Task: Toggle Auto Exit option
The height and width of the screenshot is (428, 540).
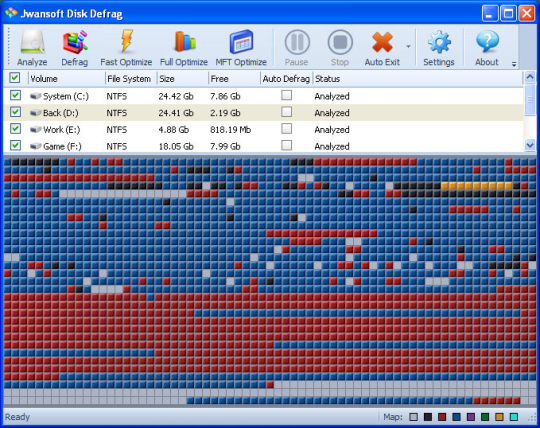Action: click(x=382, y=48)
